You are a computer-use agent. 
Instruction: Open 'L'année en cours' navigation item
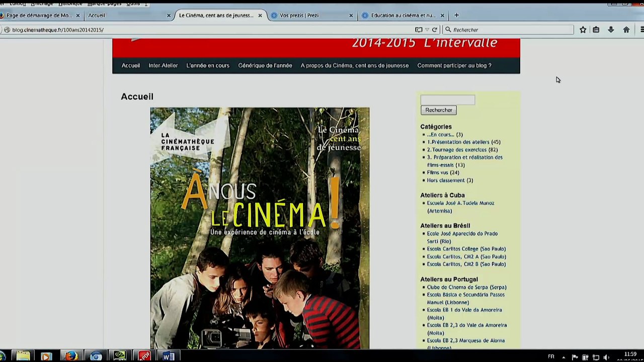point(208,65)
